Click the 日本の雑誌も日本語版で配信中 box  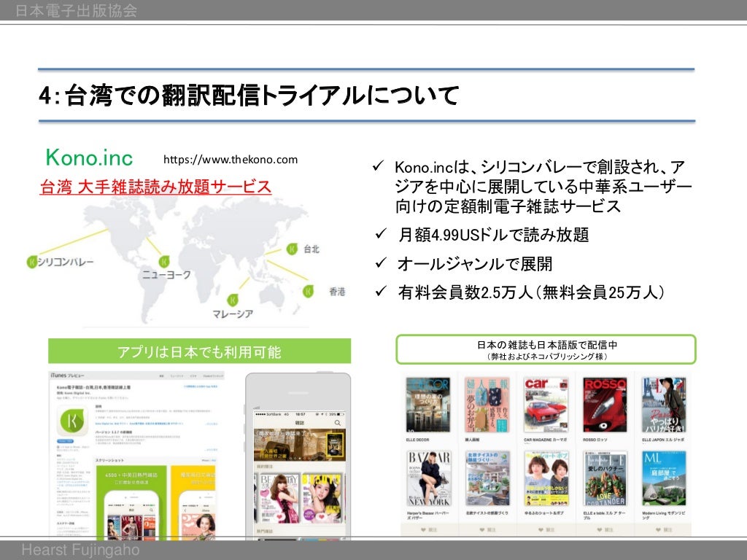tap(546, 349)
